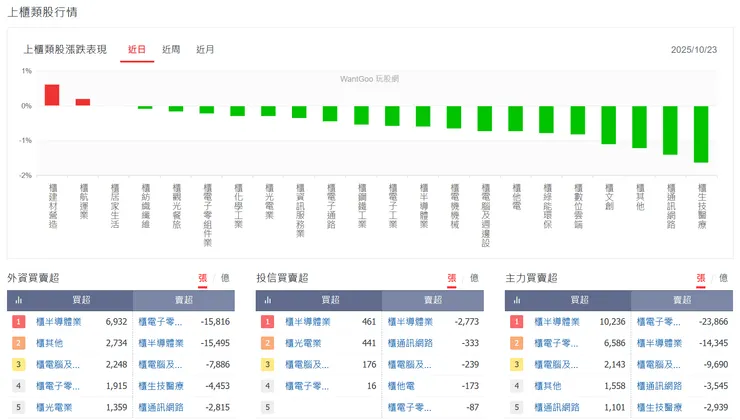Click the -2,773 value in 投信 賣超

[x=467, y=322]
